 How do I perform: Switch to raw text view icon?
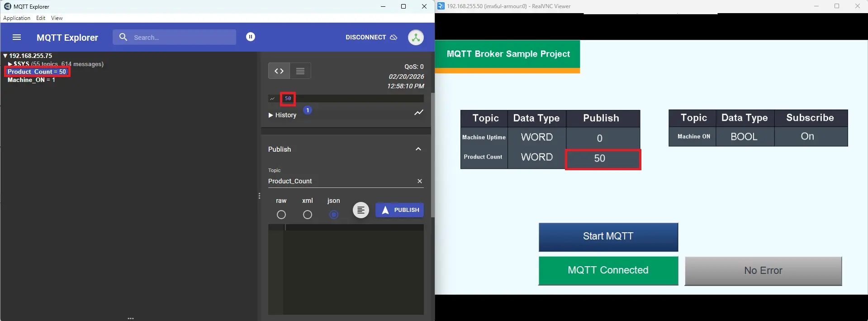[x=300, y=71]
